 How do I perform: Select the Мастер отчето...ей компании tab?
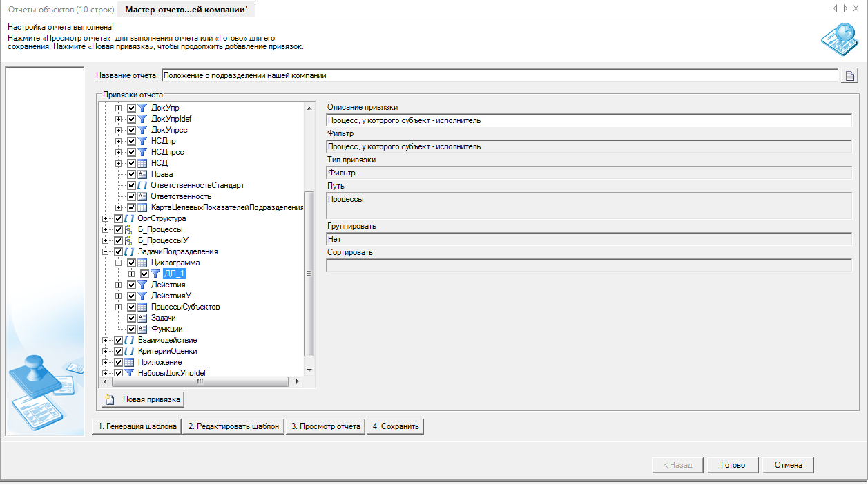(x=186, y=9)
